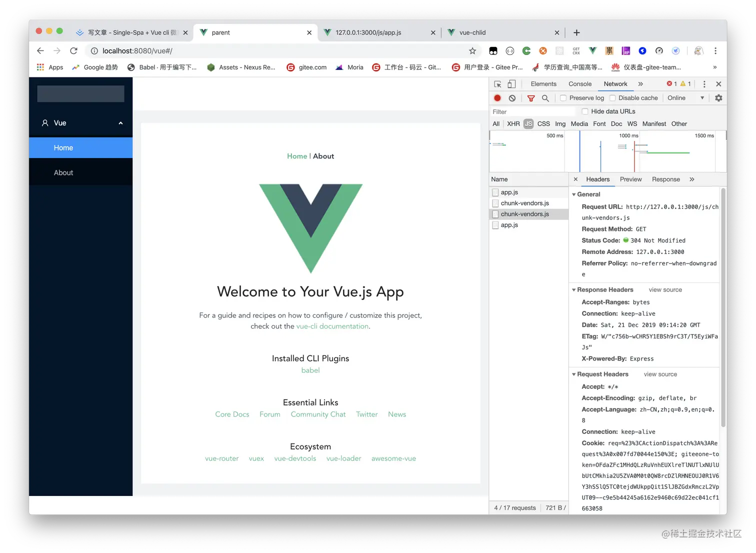The width and height of the screenshot is (756, 553).
Task: Select the inspect element tool in DevTools
Action: click(497, 84)
